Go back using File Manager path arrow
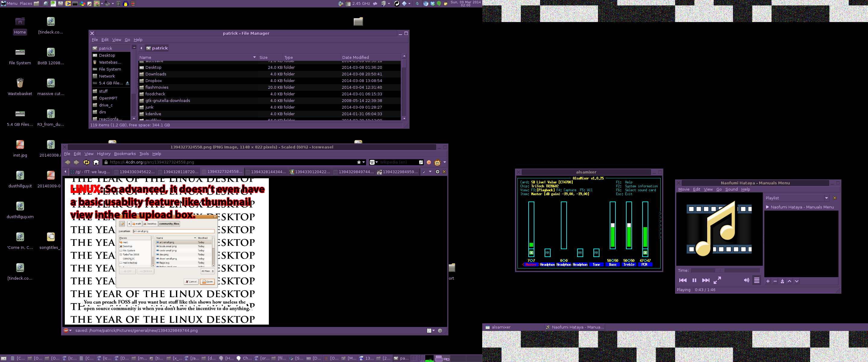The width and height of the screenshot is (868, 362). (x=141, y=48)
